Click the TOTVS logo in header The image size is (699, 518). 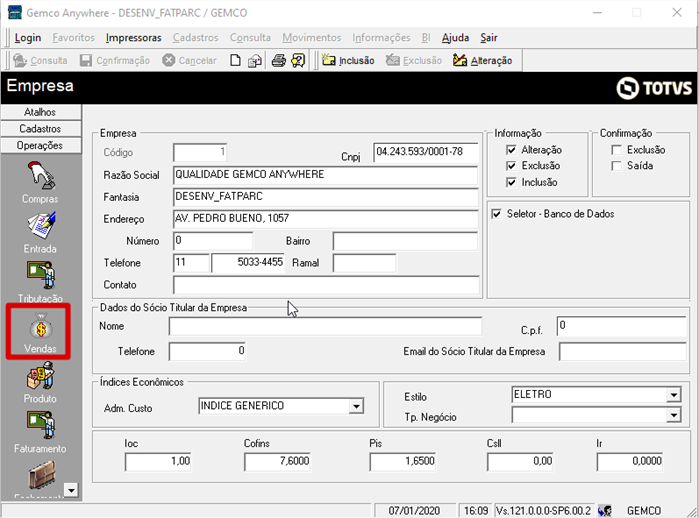654,88
